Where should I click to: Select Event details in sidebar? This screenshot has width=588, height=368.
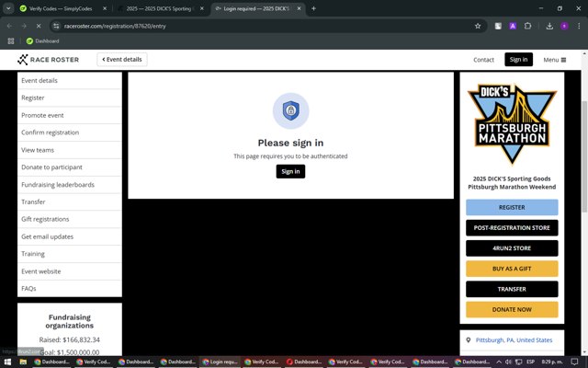tap(70, 80)
